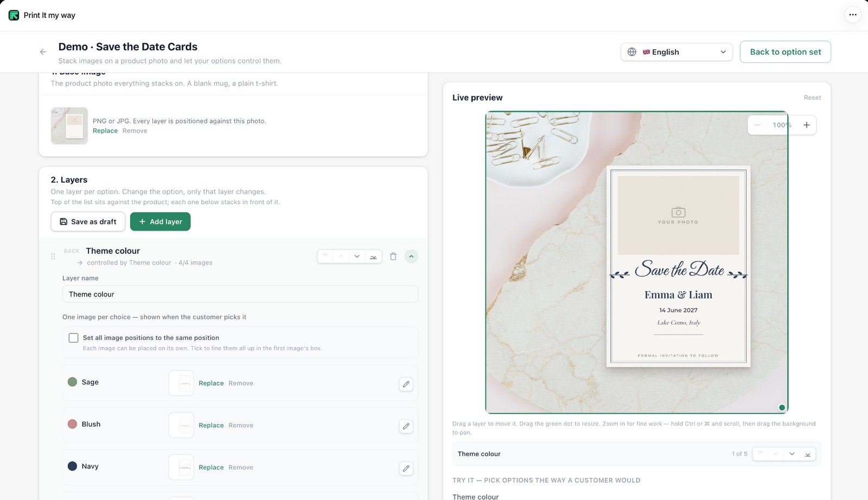Move layer down one in live preview bar
Screen dimensions: 868x500
pos(792,454)
